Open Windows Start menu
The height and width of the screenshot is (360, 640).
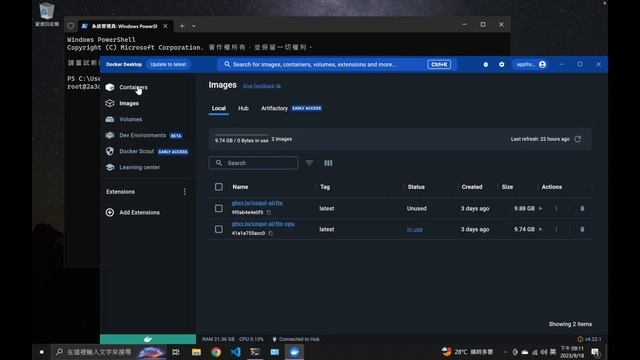click(42, 352)
